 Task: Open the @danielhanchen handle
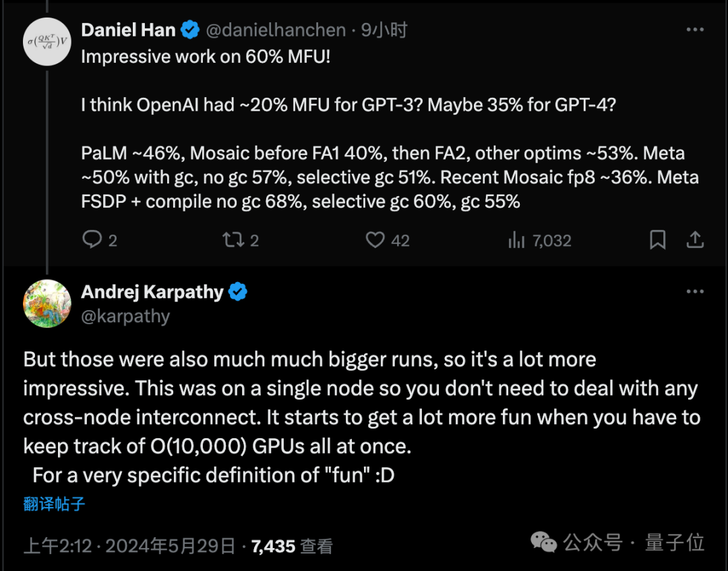click(x=276, y=30)
